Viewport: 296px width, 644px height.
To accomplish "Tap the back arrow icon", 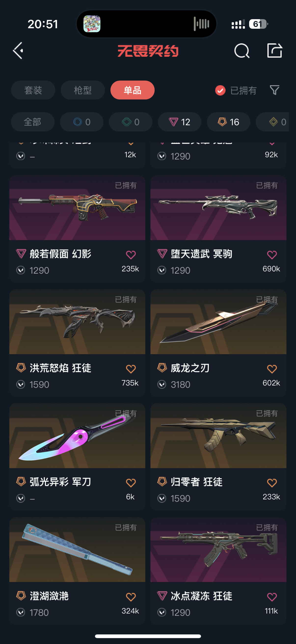I will [x=18, y=51].
